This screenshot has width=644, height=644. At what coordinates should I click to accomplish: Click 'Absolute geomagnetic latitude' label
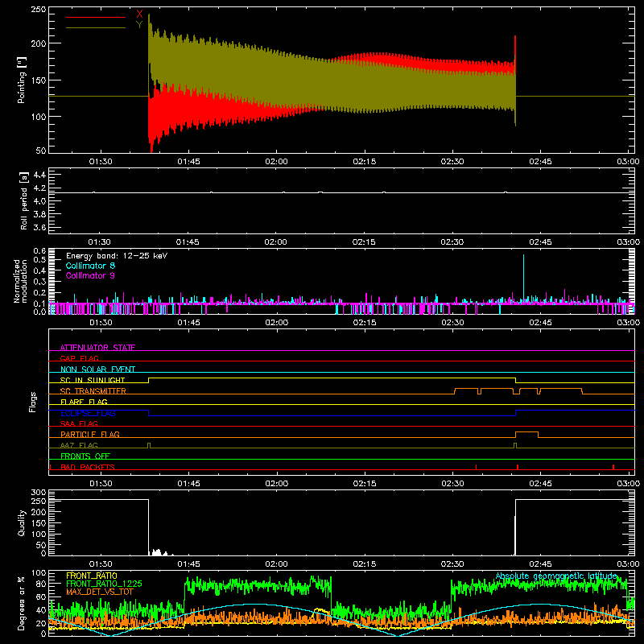click(556, 576)
